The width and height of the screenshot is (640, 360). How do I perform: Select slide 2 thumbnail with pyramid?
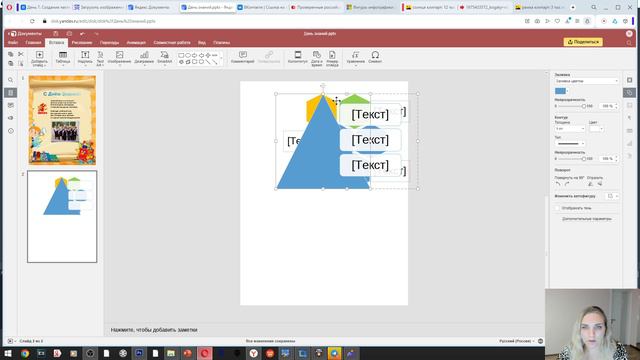click(x=62, y=217)
